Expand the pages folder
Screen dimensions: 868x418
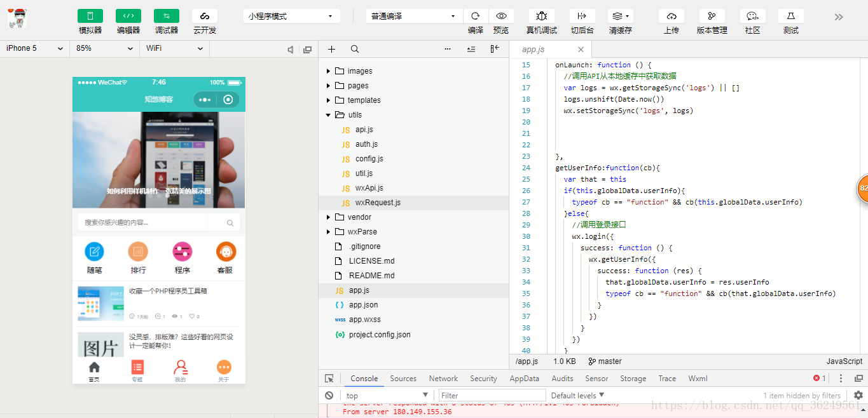(x=328, y=86)
